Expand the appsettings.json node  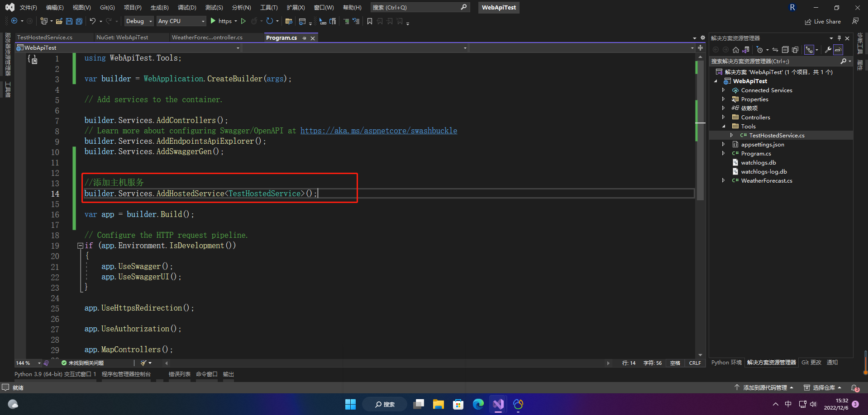[723, 144]
